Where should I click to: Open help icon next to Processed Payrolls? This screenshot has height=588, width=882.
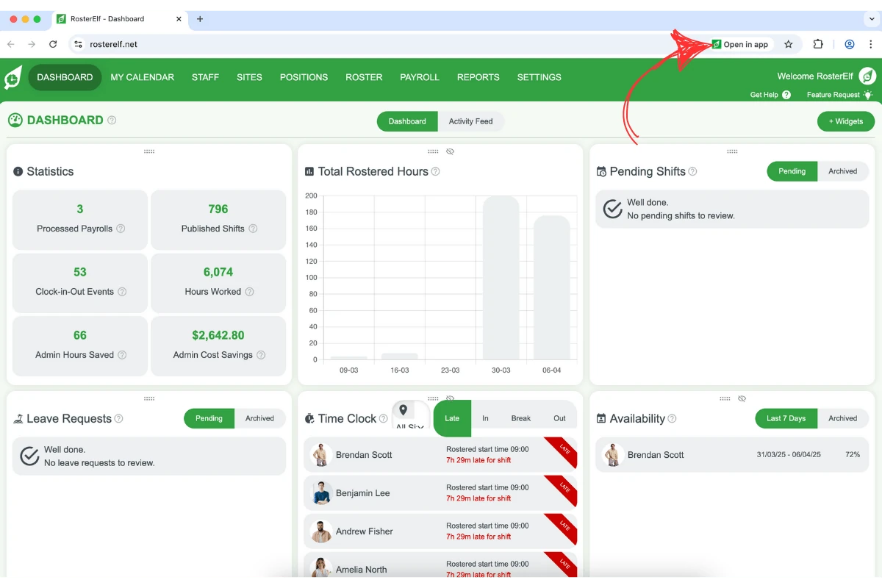[x=121, y=229]
